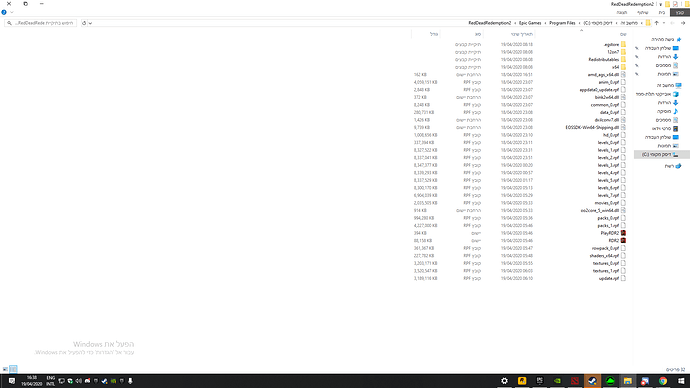
Task: Open the 3D Objects folder in sidebar
Action: pyautogui.click(x=657, y=94)
